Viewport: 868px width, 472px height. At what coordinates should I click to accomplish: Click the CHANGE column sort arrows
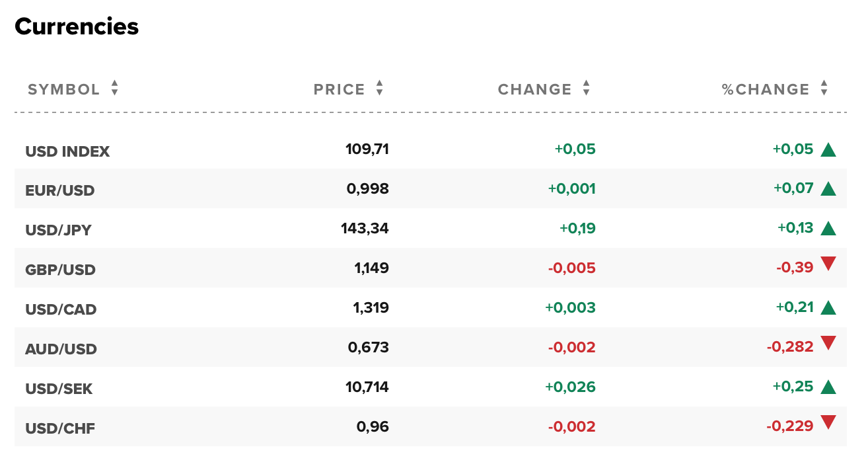click(x=586, y=88)
